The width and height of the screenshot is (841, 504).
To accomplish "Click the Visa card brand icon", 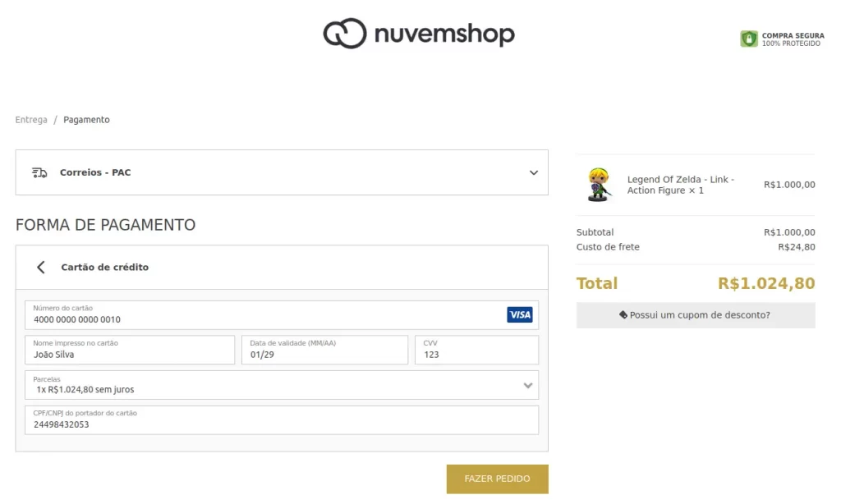I will tap(519, 314).
